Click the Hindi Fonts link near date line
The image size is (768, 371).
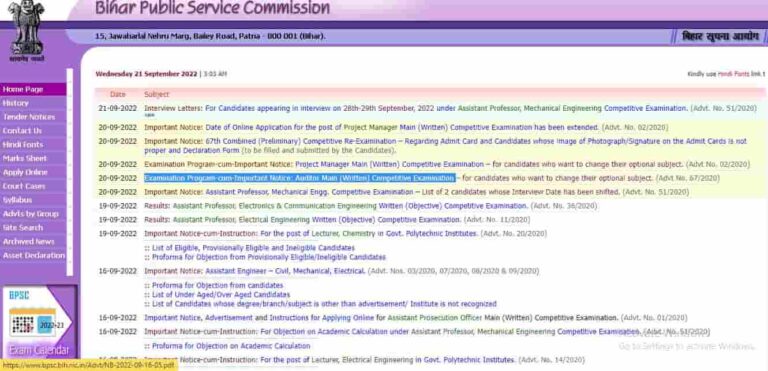[x=733, y=74]
